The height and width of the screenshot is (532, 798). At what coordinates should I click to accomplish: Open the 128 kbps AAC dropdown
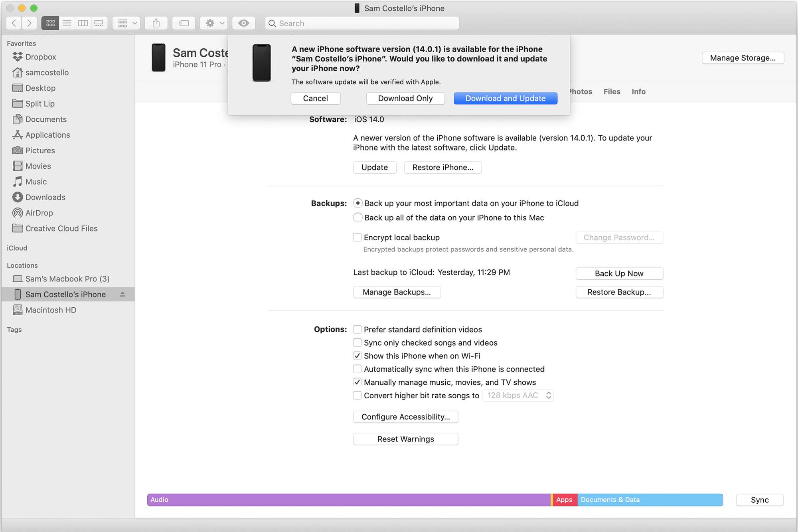(x=518, y=395)
